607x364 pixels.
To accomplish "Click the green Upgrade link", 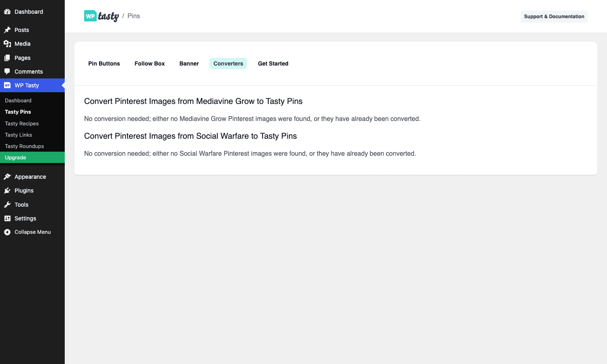I will 32,157.
